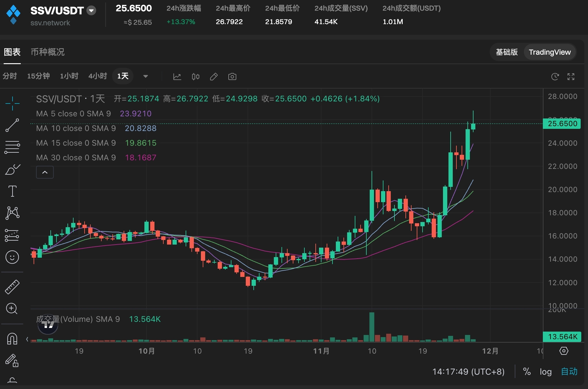Screen dimensions: 588x389
Task: Select the 1天 interval
Action: (123, 76)
